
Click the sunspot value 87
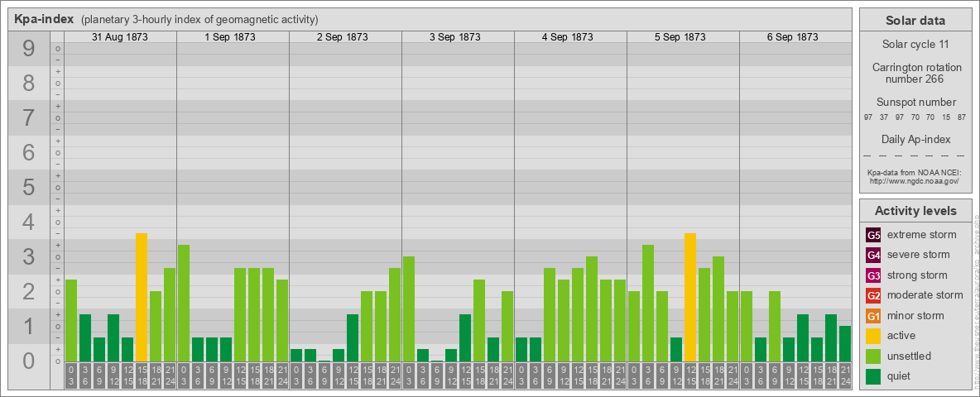pos(963,117)
